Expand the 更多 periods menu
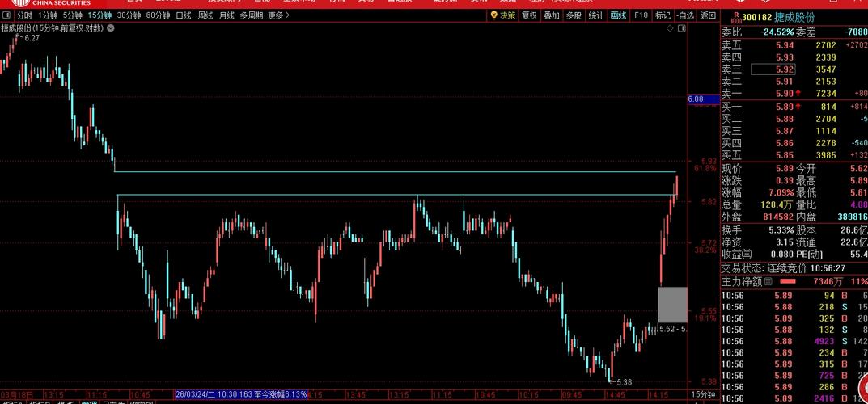This screenshot has width=868, height=404. click(x=278, y=15)
